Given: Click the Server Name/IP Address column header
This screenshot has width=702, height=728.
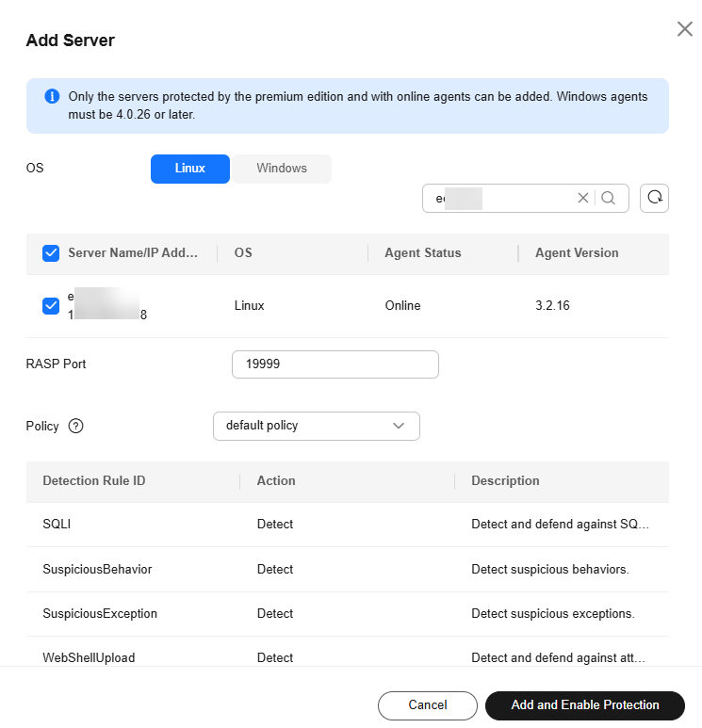Looking at the screenshot, I should coord(133,253).
